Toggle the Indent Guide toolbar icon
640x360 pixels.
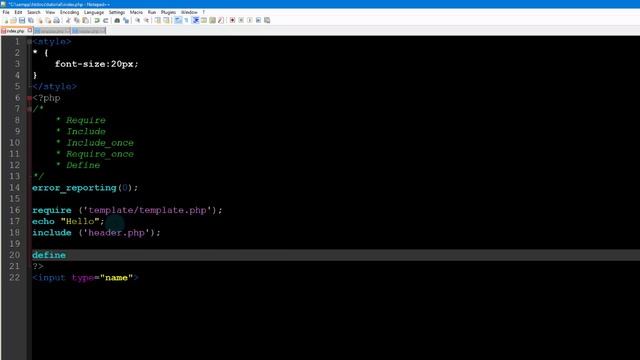[196, 20]
